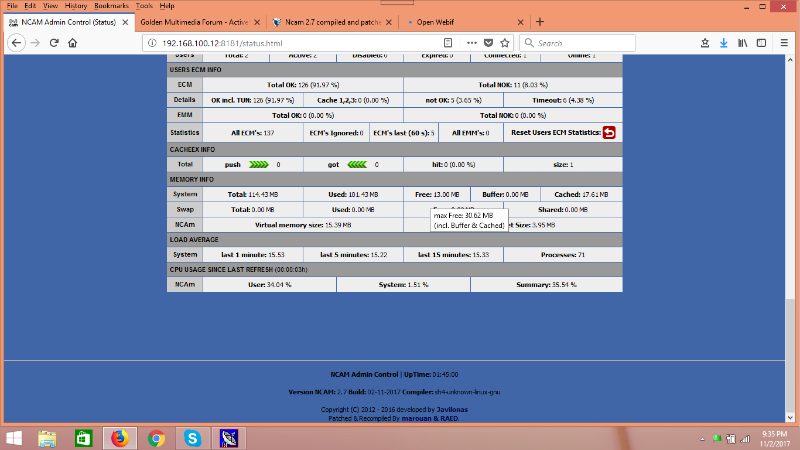Open the Bookmarks menu
The image size is (800, 450).
[x=111, y=6]
